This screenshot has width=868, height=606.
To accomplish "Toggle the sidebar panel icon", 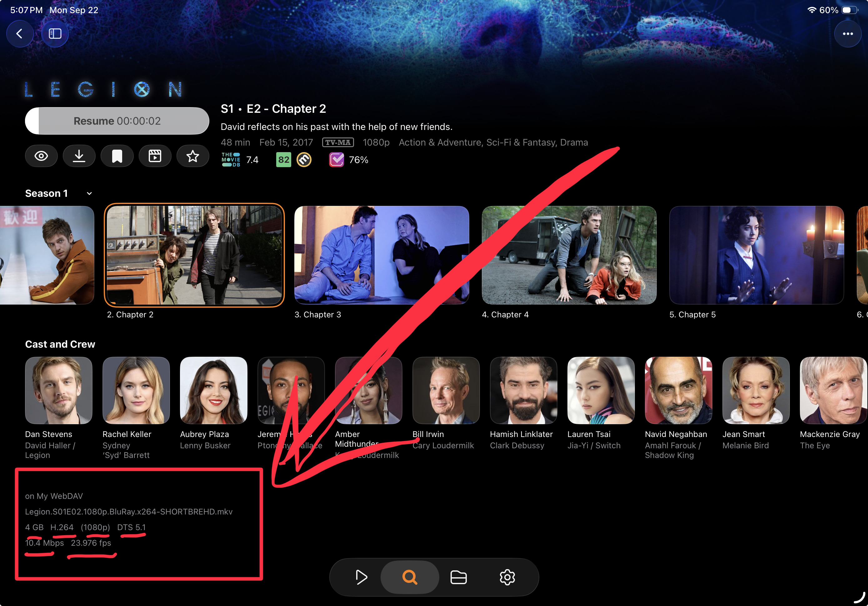I will tap(55, 34).
